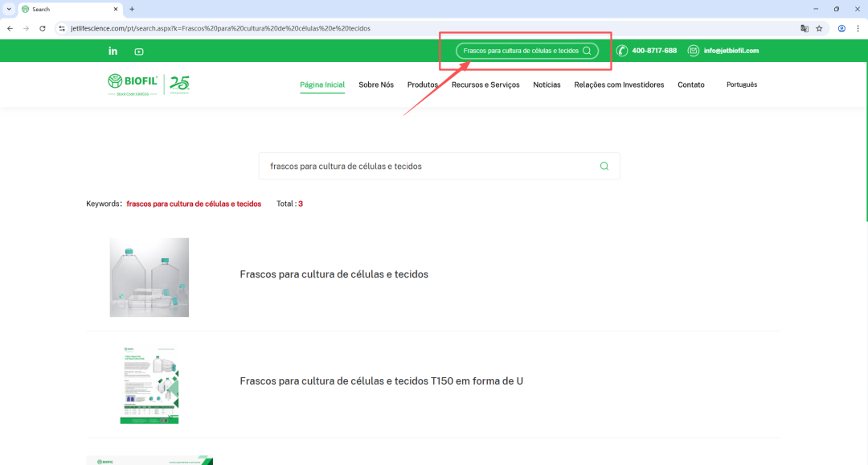868x465 pixels.
Task: Click the culture flasks product thumbnail
Action: point(149,278)
